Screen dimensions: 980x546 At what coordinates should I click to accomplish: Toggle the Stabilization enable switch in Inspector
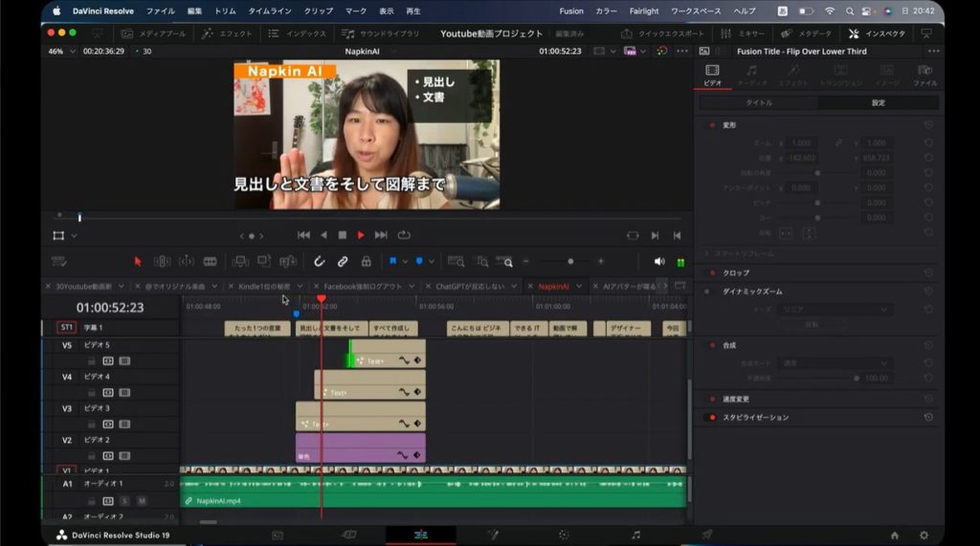pos(711,418)
